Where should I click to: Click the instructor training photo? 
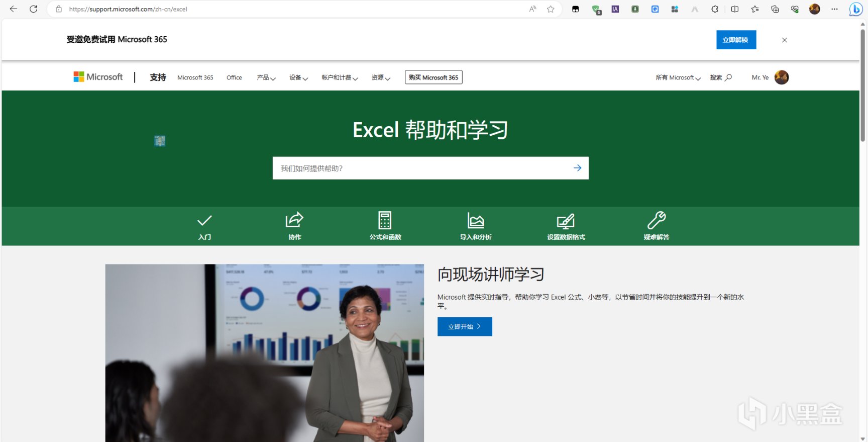pyautogui.click(x=265, y=353)
